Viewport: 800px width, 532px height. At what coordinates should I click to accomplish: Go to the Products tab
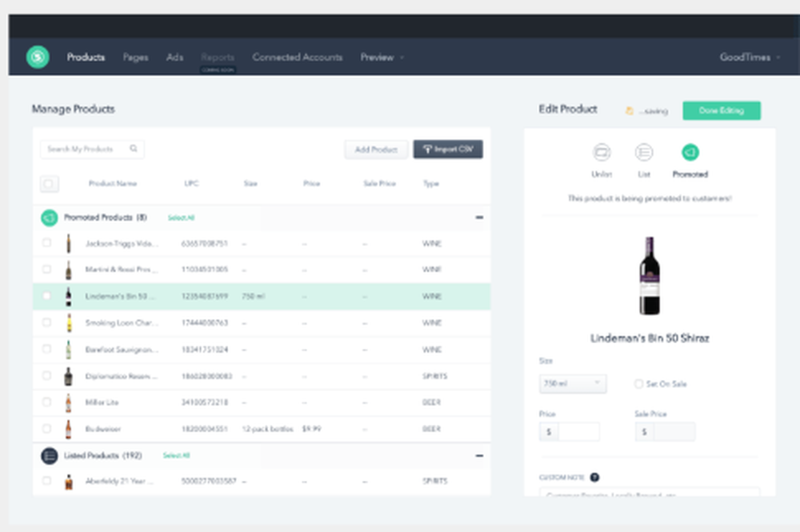pos(86,57)
